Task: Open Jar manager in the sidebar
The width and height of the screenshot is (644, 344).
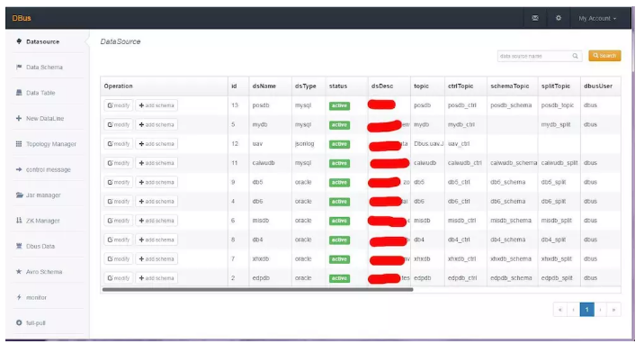Action: [x=43, y=195]
